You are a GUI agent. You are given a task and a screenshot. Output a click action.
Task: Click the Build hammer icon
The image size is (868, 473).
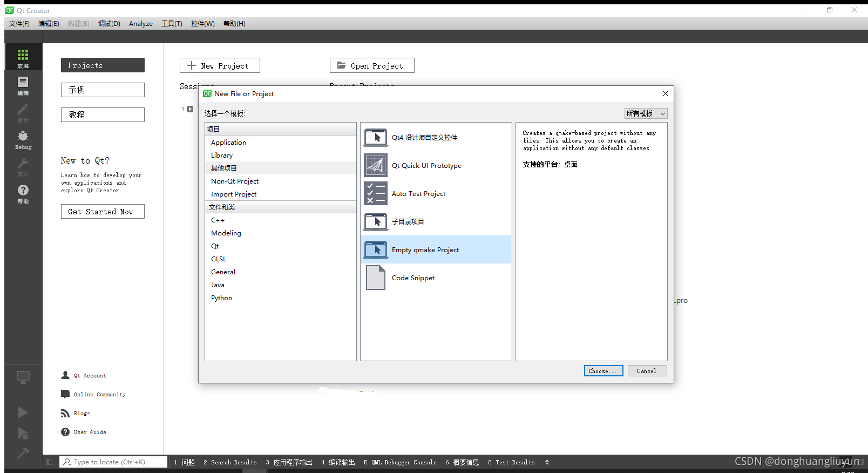point(23,453)
